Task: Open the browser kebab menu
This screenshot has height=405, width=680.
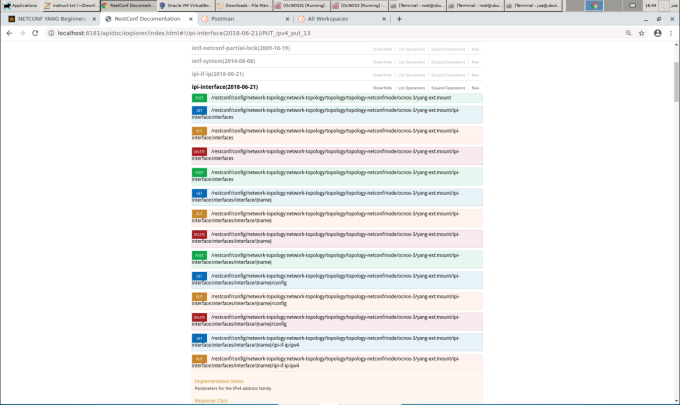Action: tap(671, 33)
